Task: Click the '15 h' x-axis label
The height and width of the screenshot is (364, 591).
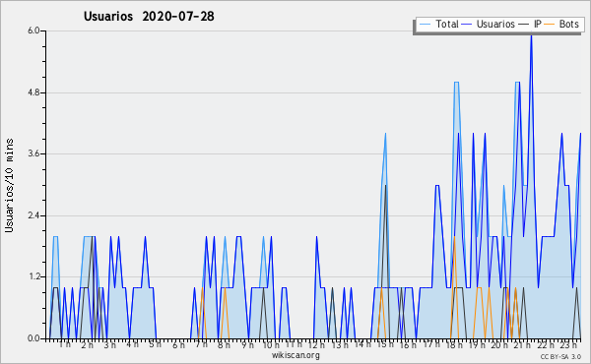Action: (385, 344)
